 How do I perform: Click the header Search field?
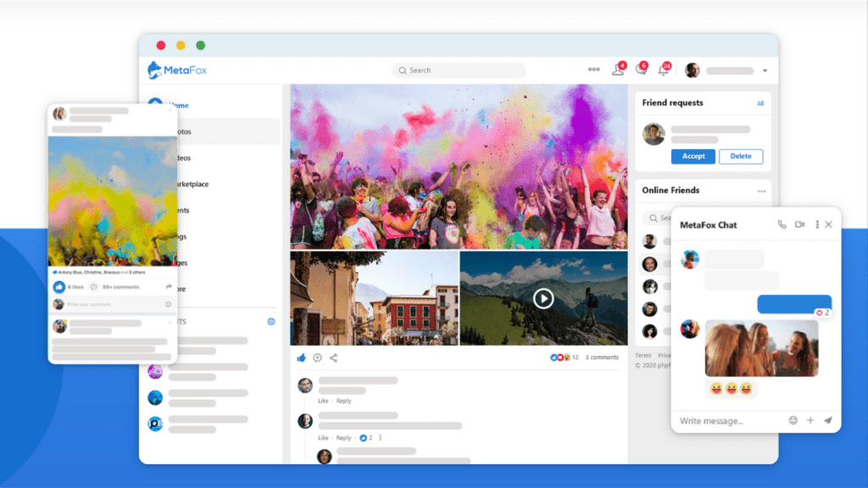click(x=459, y=70)
